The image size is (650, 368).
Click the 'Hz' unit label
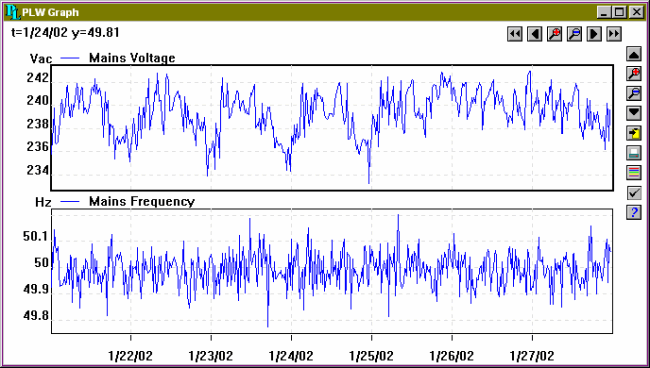pos(43,202)
